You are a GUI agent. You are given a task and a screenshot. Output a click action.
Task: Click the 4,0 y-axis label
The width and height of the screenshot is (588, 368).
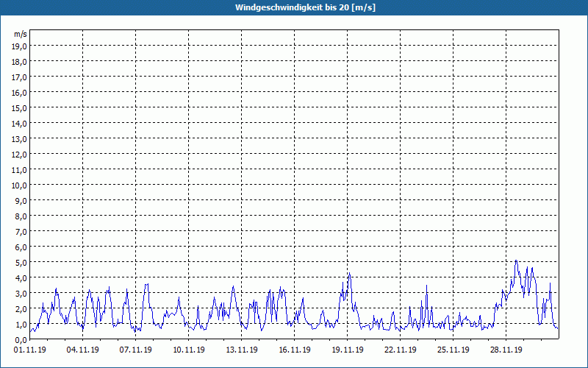[x=21, y=278]
